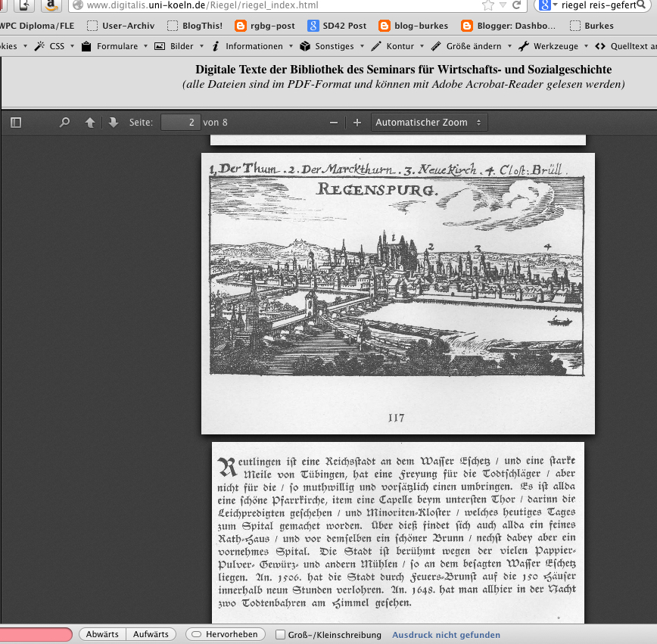Open the Kontur developer toolbar menu

click(400, 46)
